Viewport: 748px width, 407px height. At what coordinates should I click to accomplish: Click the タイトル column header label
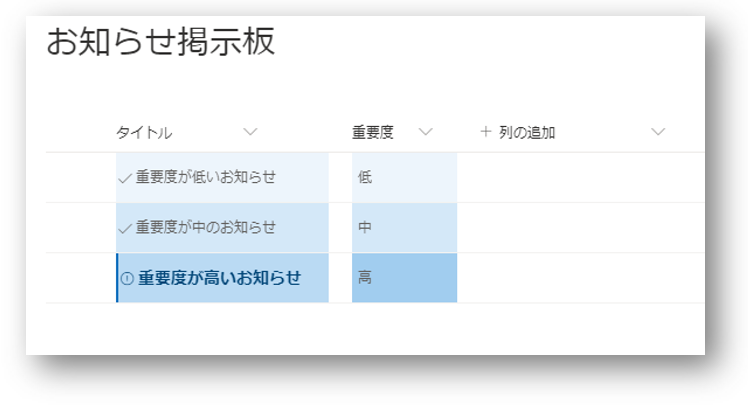(144, 132)
